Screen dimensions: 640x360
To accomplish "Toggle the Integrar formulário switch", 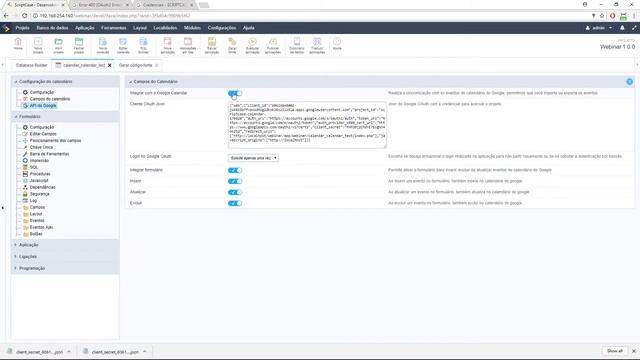I will click(x=235, y=170).
